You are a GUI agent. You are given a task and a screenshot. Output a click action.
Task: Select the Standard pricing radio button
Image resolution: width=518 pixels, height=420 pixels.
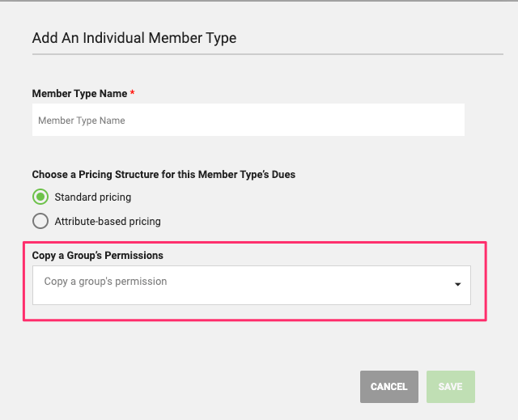pyautogui.click(x=40, y=197)
